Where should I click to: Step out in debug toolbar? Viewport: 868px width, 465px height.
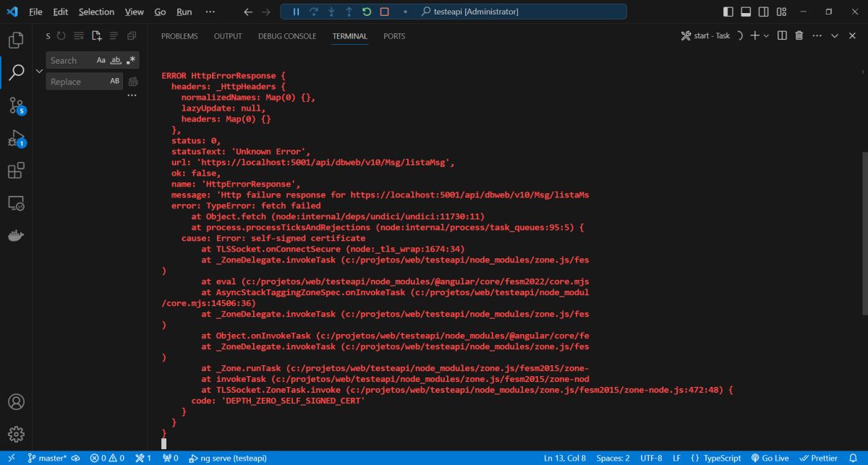(x=349, y=12)
